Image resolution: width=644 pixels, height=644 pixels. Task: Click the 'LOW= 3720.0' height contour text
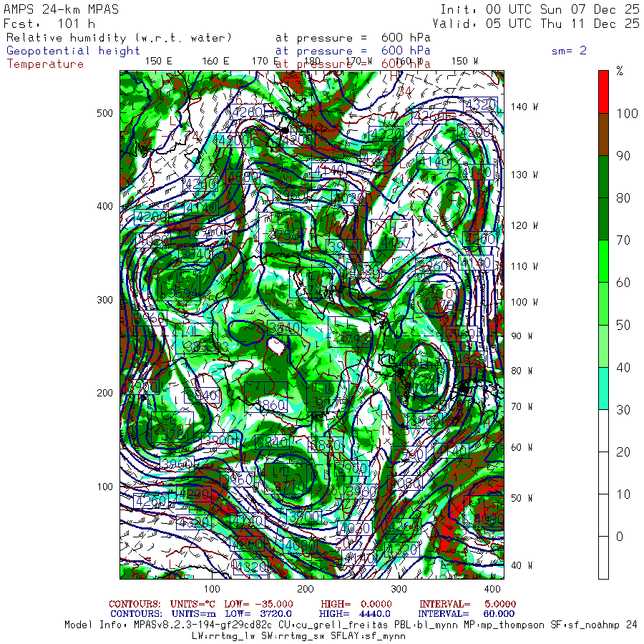259,614
